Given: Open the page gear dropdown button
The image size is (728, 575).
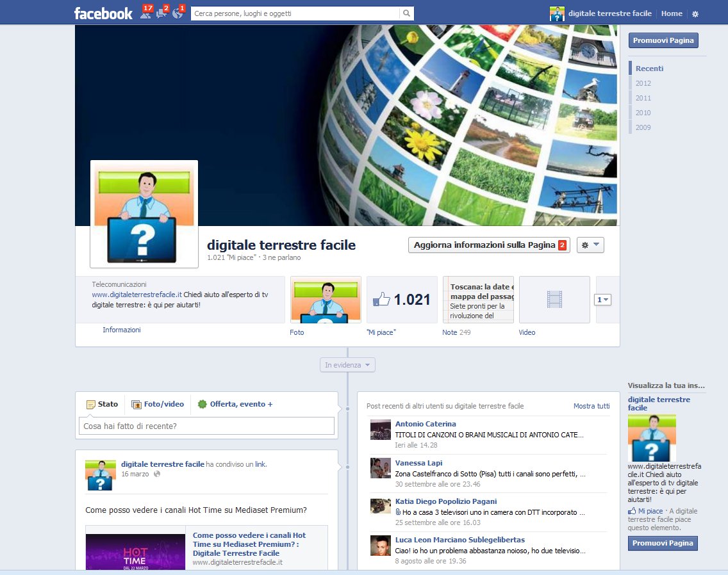Looking at the screenshot, I should point(590,245).
